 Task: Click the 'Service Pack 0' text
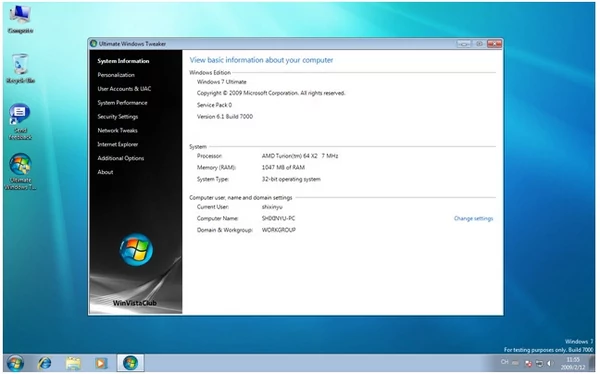click(x=214, y=105)
